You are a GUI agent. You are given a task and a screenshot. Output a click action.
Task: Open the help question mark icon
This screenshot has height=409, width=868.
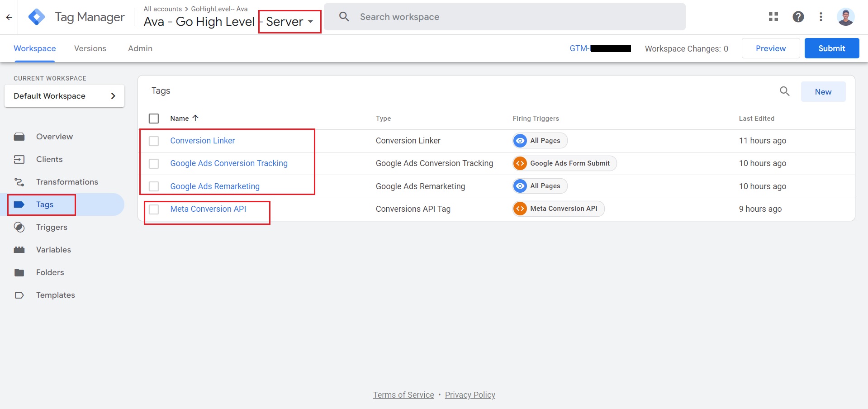tap(798, 17)
